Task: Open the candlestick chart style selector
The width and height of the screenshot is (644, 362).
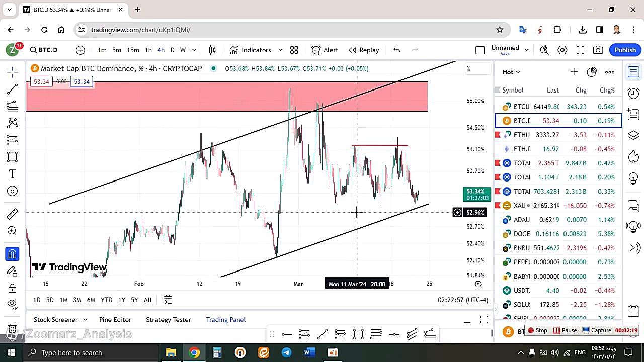Action: point(212,50)
